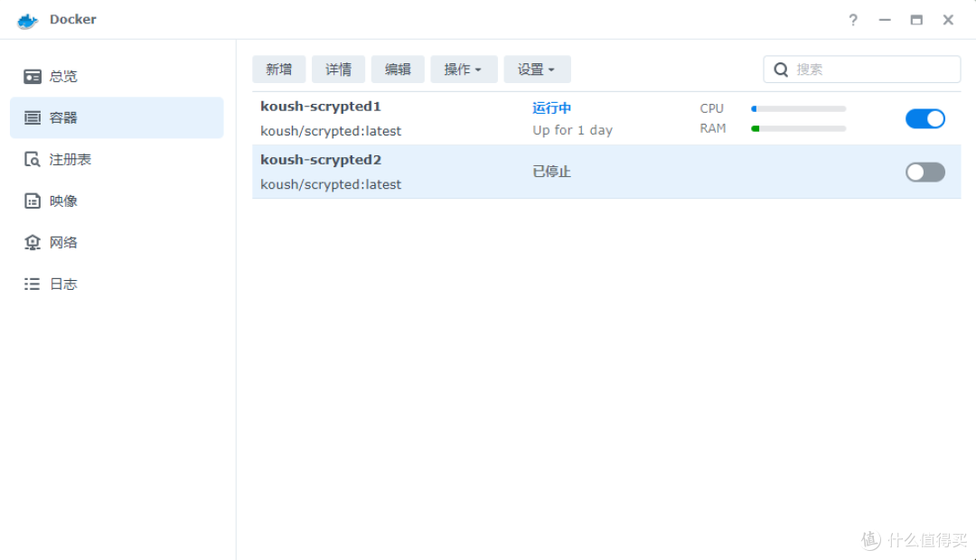Click the Docker whale icon
The image size is (976, 560).
[25, 19]
